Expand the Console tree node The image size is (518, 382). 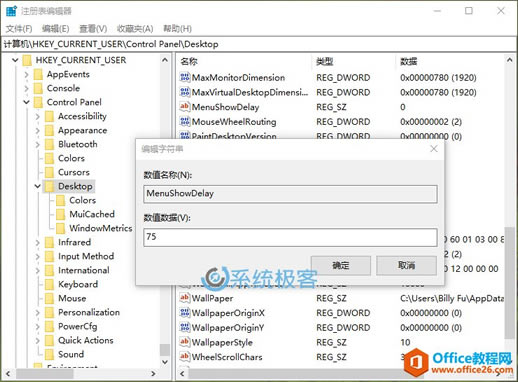click(26, 88)
